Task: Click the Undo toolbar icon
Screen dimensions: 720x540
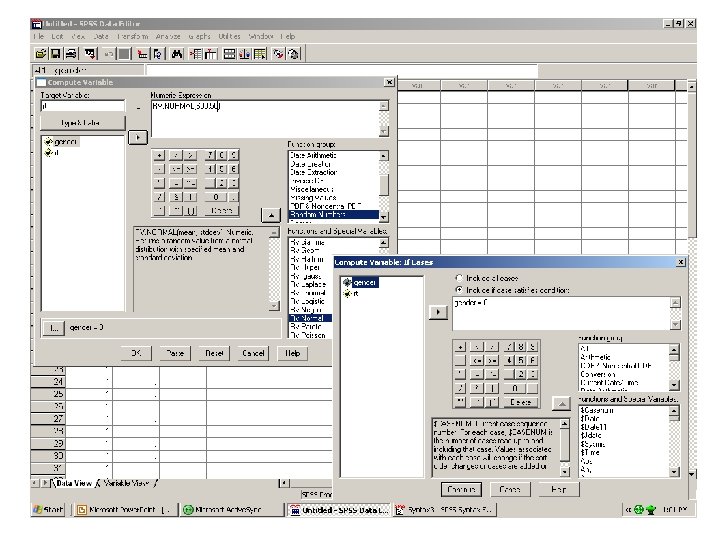Action: coord(108,54)
